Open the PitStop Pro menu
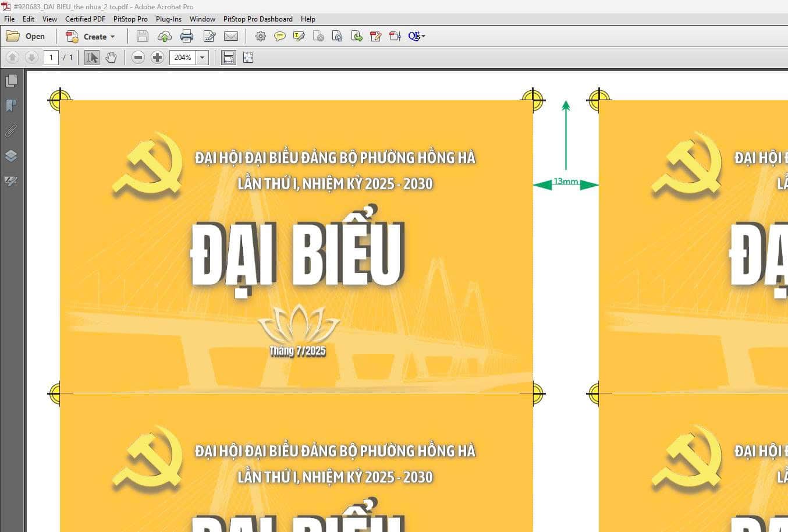 tap(130, 19)
